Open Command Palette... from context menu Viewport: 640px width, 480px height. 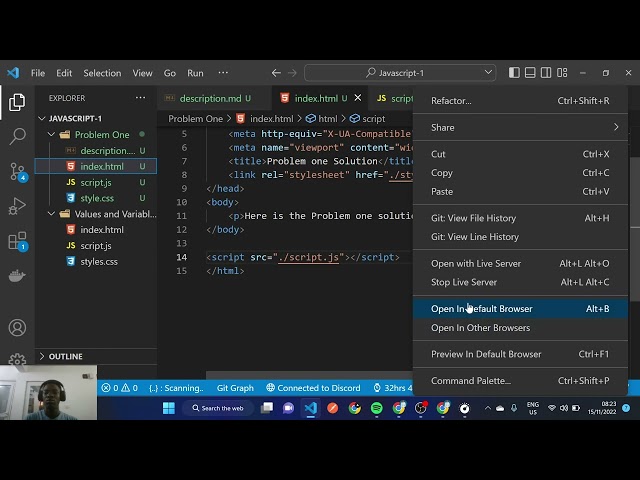click(520, 380)
